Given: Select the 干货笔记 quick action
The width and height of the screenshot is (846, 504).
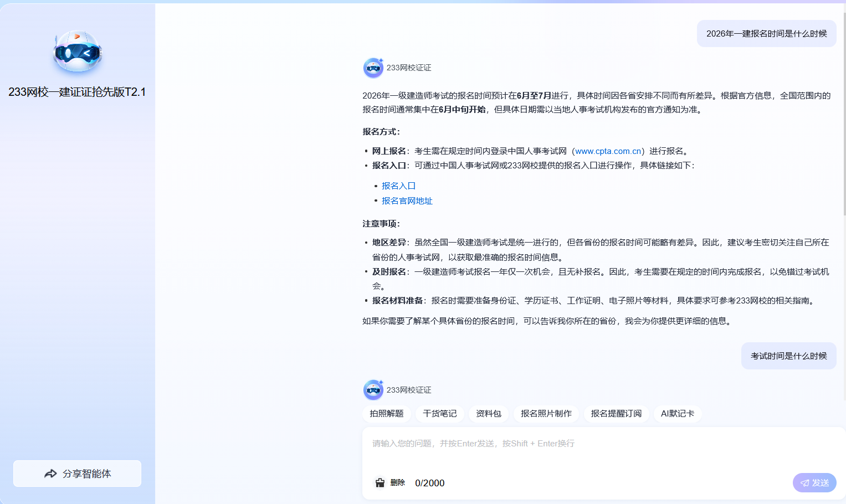Looking at the screenshot, I should (440, 414).
